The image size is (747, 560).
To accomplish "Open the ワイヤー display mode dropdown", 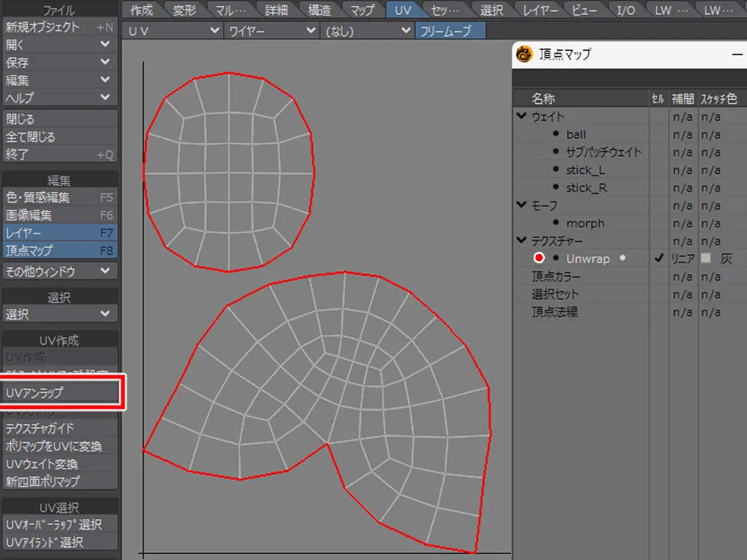I will coord(271,31).
